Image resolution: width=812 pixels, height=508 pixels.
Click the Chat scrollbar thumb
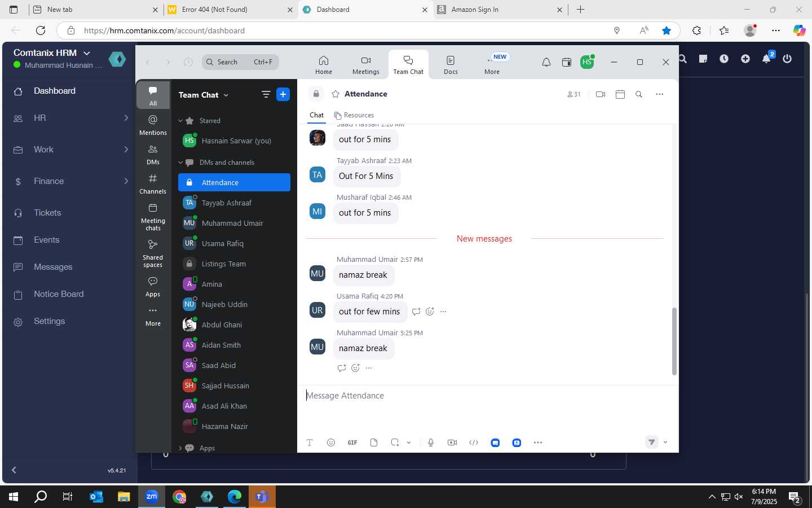[674, 341]
